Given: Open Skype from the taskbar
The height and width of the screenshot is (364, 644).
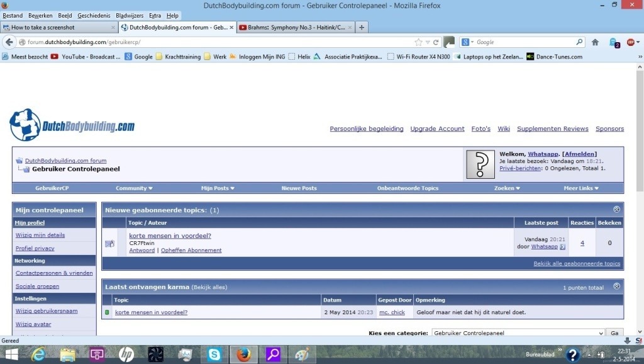Looking at the screenshot, I should 214,355.
